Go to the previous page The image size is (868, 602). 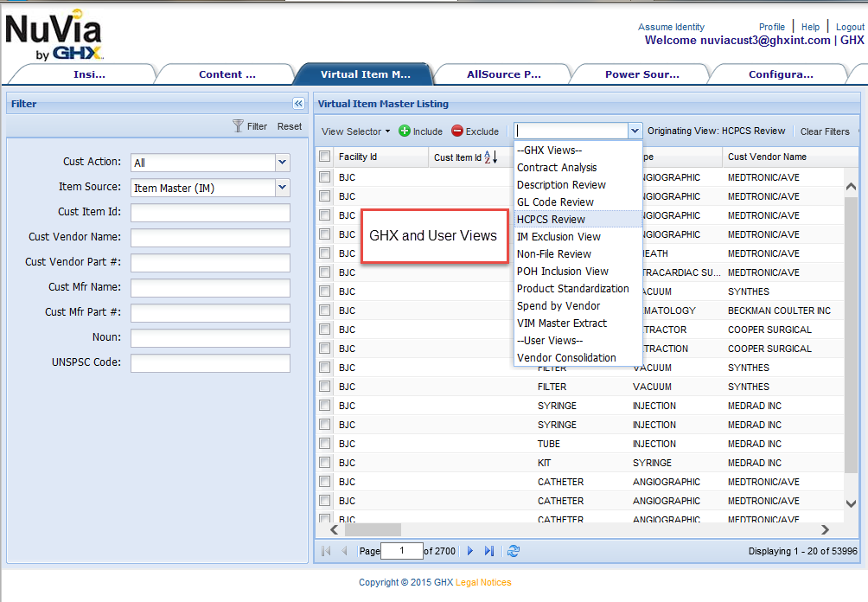344,550
